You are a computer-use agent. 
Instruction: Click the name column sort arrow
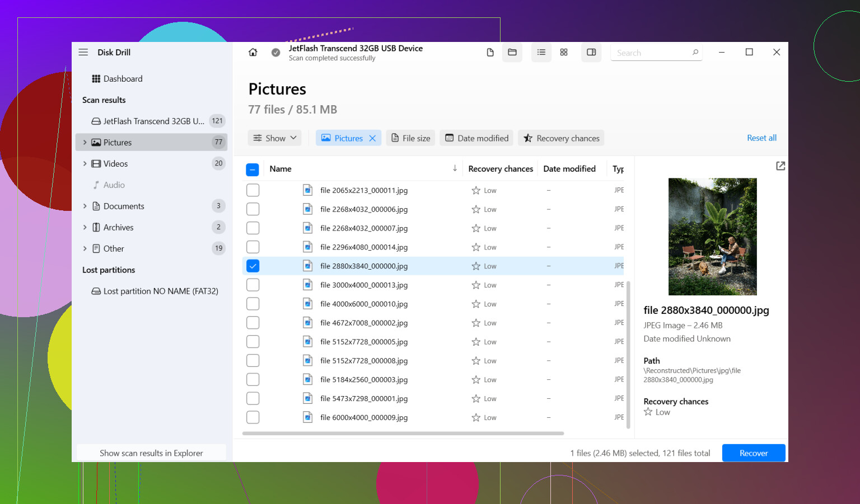point(455,168)
